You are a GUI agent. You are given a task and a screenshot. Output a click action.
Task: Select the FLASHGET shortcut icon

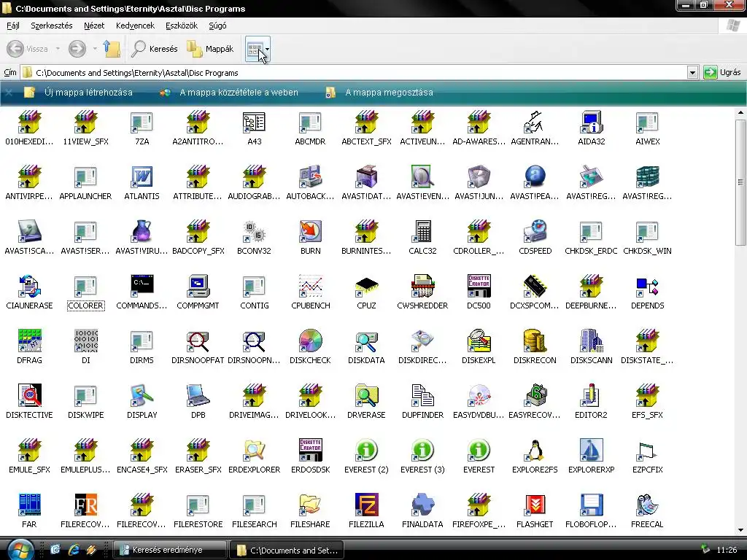[535, 506]
